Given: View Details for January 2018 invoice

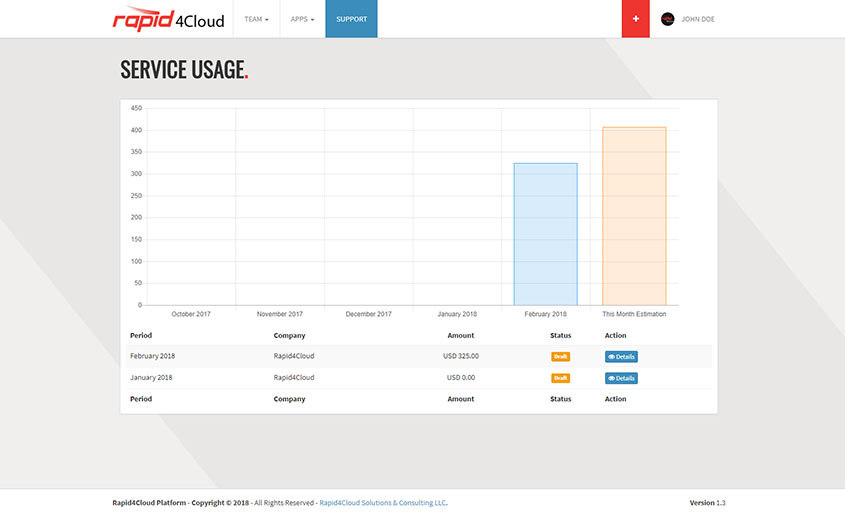Looking at the screenshot, I should point(621,378).
